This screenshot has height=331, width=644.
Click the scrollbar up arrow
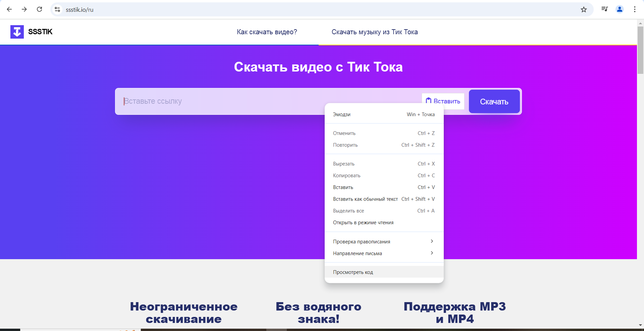point(640,23)
